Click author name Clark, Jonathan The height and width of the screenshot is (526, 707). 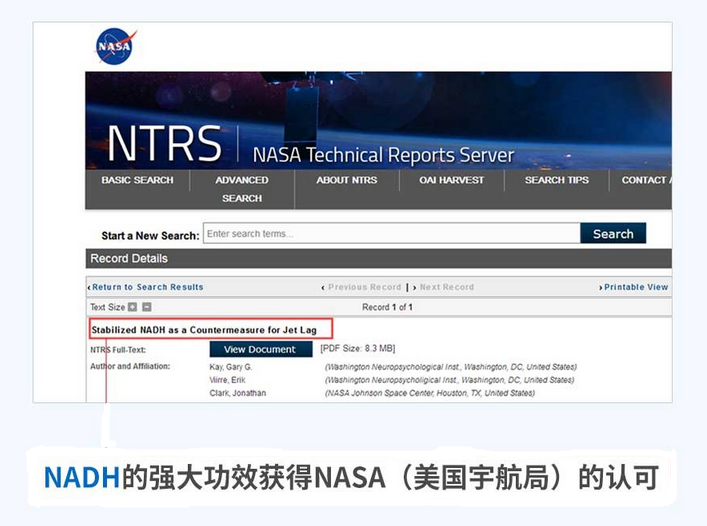click(238, 393)
